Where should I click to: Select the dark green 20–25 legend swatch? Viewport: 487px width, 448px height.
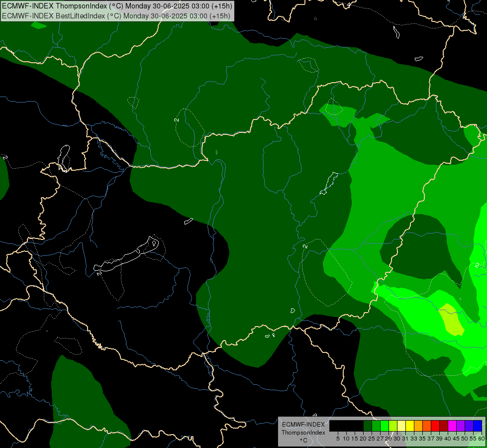pyautogui.click(x=368, y=426)
